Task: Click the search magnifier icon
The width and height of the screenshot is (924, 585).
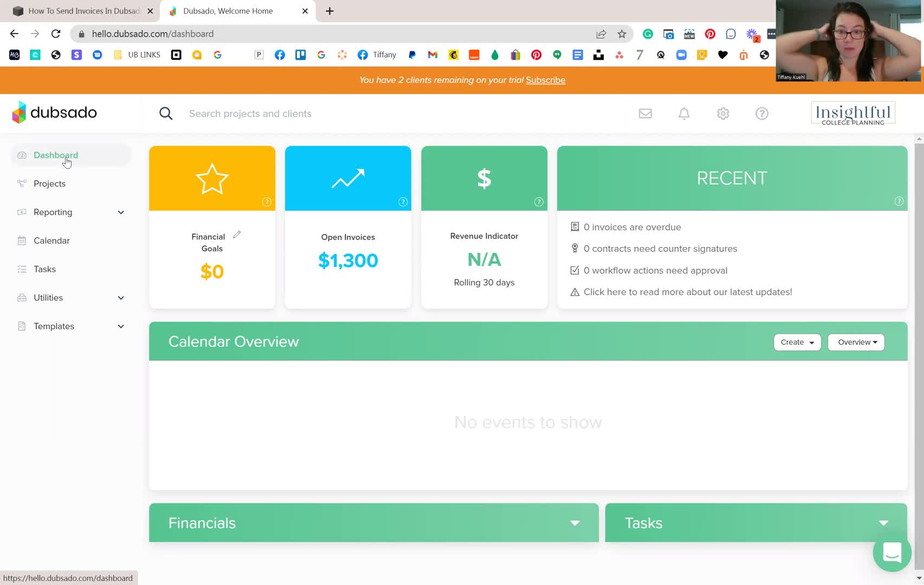Action: pyautogui.click(x=166, y=113)
